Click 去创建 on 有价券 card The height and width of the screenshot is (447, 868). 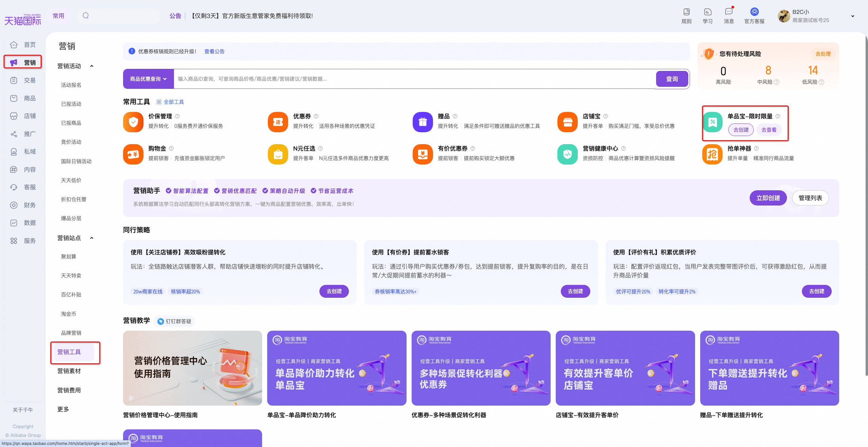[575, 291]
